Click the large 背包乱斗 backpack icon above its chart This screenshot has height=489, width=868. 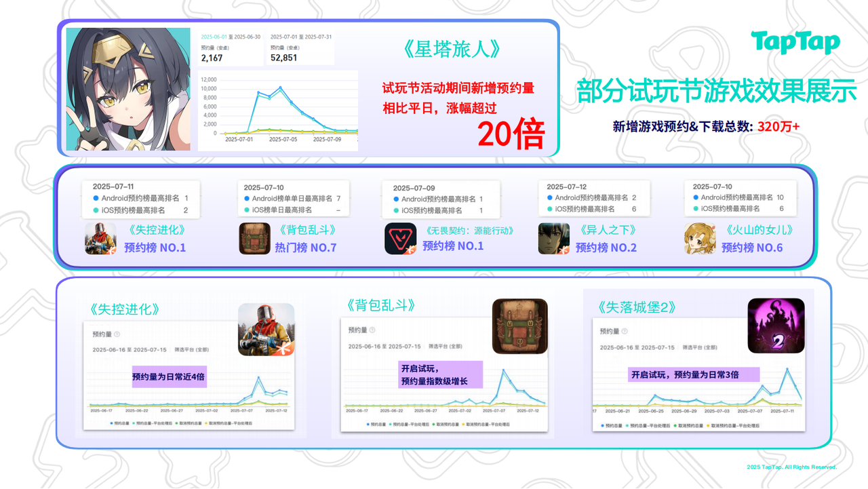[519, 326]
